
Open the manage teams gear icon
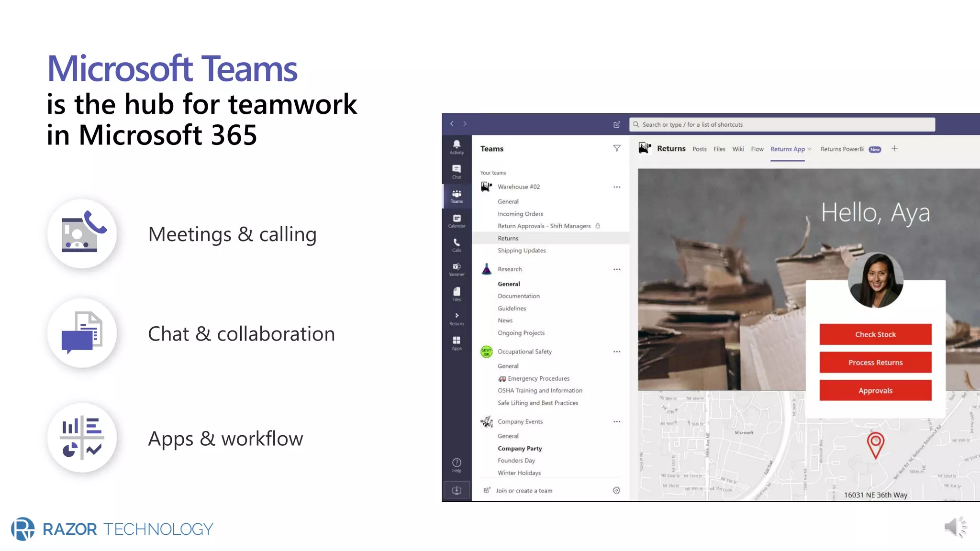[x=616, y=490]
